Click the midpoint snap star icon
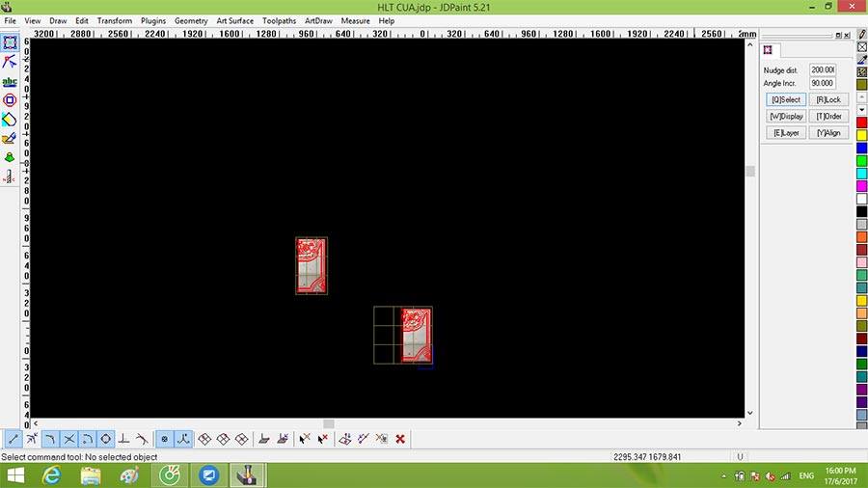The image size is (868, 488). point(32,440)
